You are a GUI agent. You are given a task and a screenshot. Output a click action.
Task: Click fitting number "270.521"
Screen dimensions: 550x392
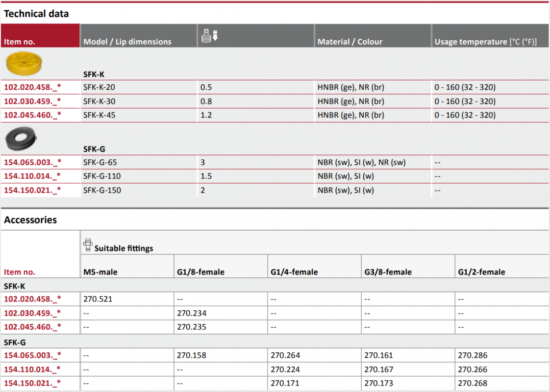pos(98,299)
